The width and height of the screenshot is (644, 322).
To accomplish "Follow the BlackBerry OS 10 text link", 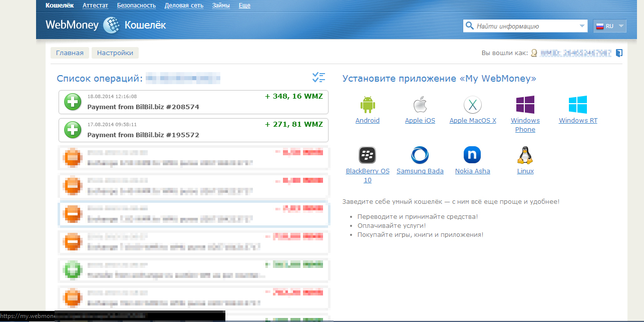I will [368, 176].
